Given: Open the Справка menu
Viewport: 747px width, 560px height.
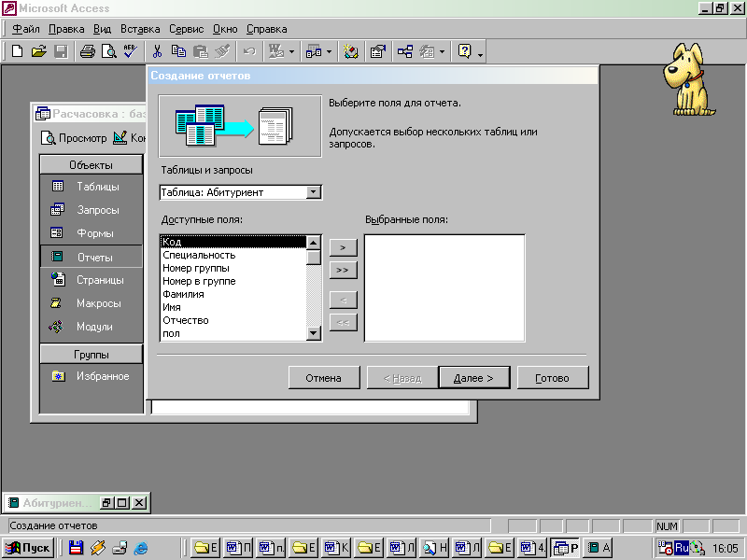Looking at the screenshot, I should [x=267, y=29].
